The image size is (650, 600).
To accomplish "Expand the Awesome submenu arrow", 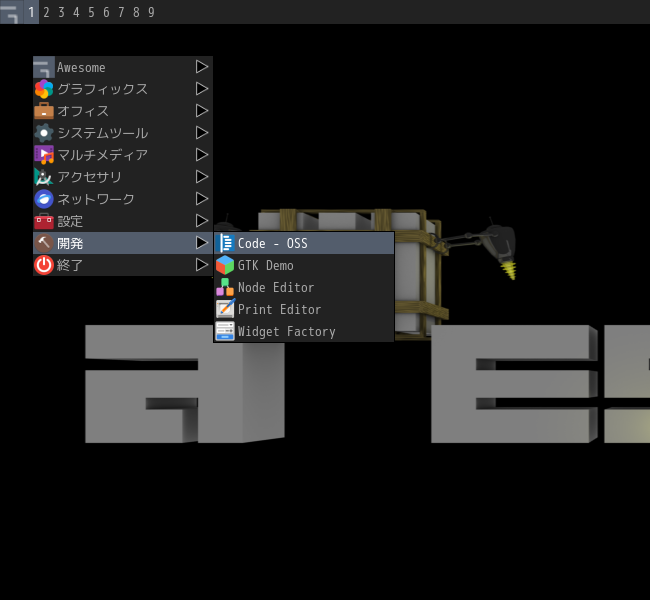I will (202, 67).
